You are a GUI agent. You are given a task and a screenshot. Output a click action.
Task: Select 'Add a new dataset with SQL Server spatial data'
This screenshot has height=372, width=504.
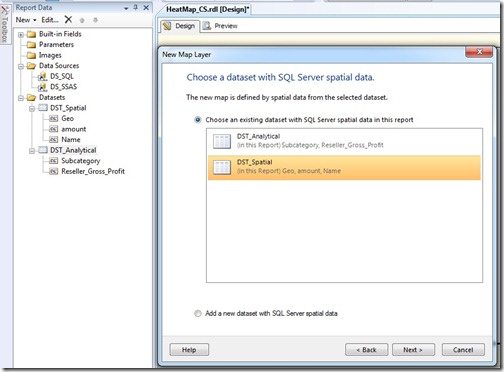[198, 313]
